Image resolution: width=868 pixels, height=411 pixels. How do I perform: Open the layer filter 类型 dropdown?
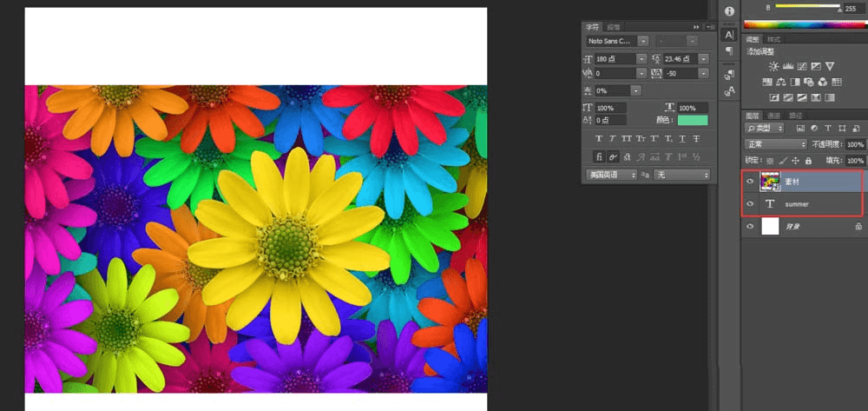coord(765,129)
